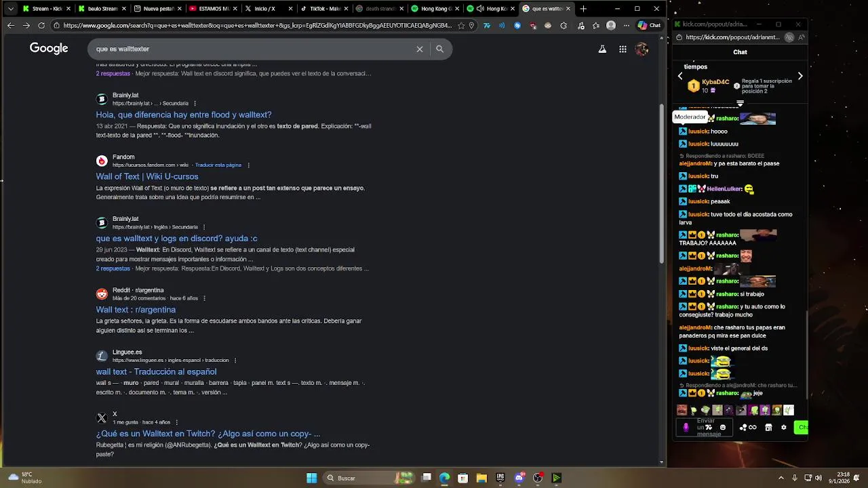Go to next leaderboard entry in chat
This screenshot has height=488, width=868.
click(x=800, y=76)
